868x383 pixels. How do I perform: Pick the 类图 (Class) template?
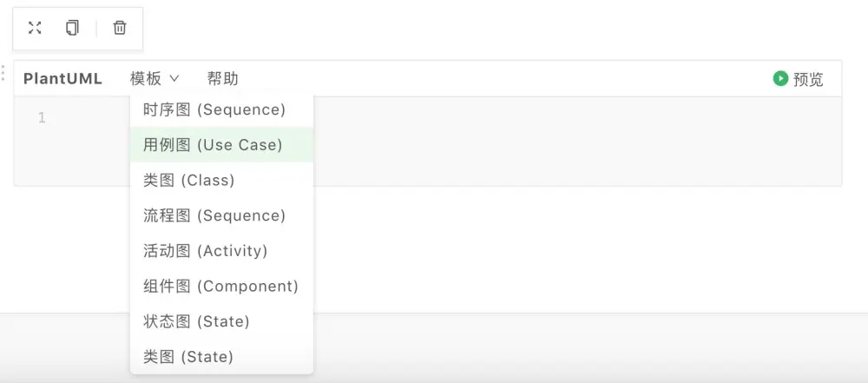click(189, 181)
